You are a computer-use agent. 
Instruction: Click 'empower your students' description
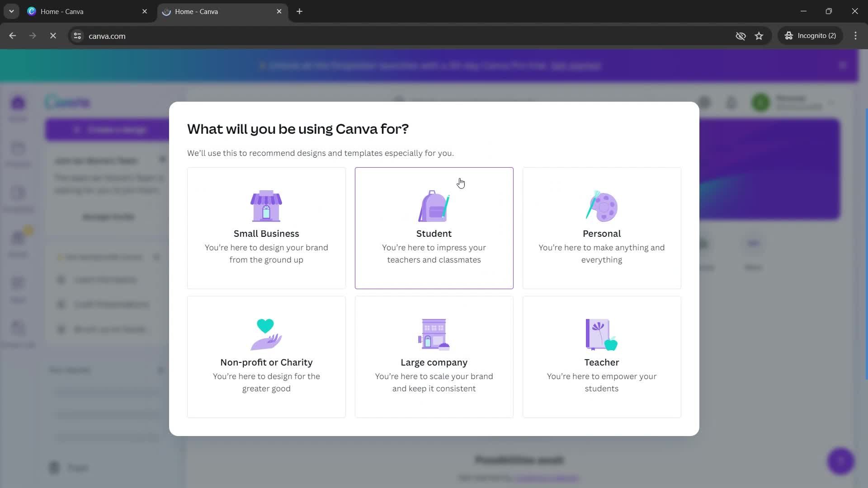coord(602,382)
